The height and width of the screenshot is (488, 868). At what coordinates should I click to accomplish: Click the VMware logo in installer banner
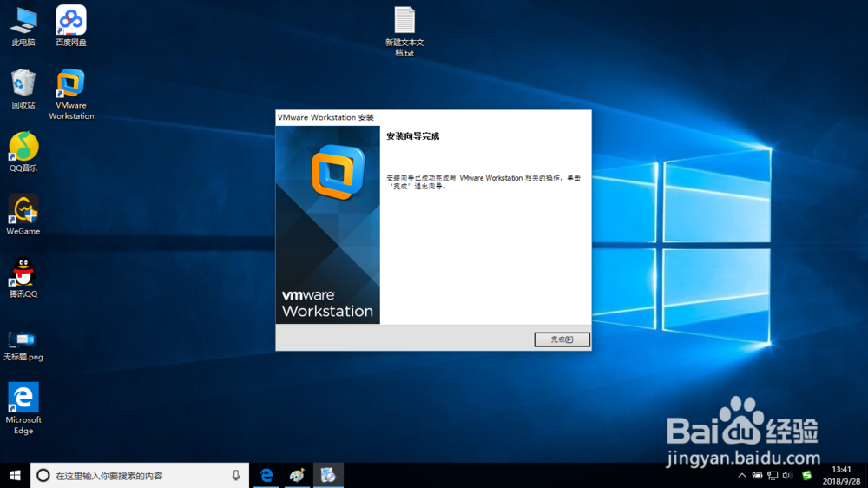tap(338, 172)
